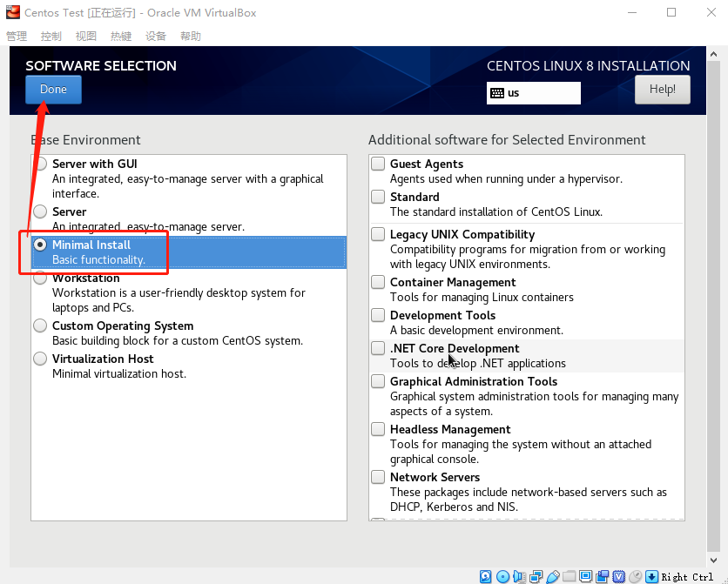Viewport: 728px width, 584px height.
Task: Click the SOFTWARE SELECTION heading
Action: point(101,66)
